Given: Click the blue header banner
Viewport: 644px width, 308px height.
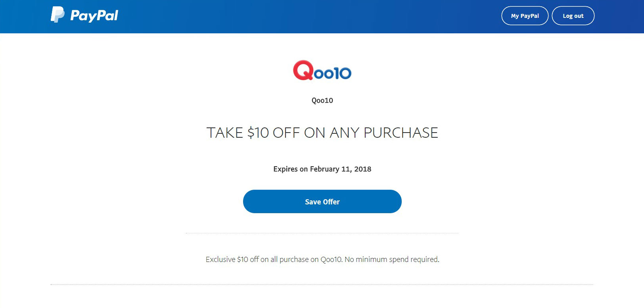Looking at the screenshot, I should (x=317, y=16).
